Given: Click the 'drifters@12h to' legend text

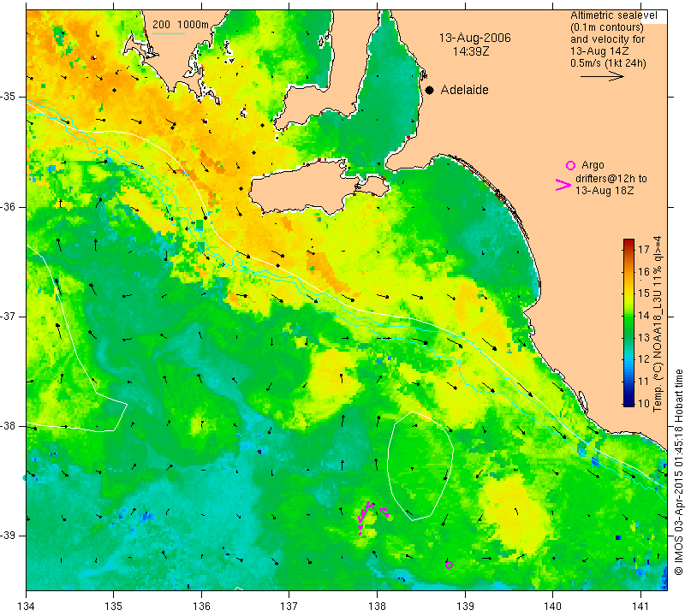Looking at the screenshot, I should (611, 179).
